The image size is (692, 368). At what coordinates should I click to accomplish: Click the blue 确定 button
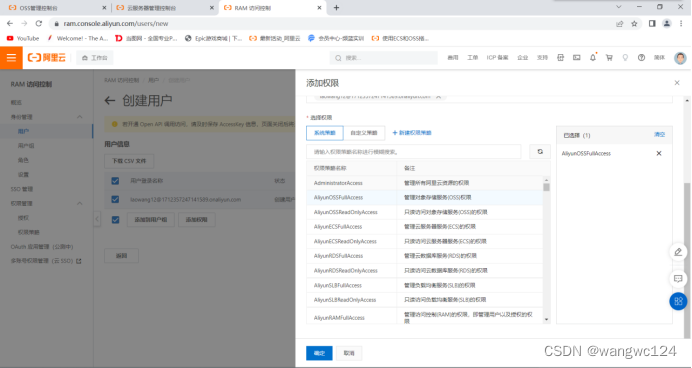tap(319, 353)
